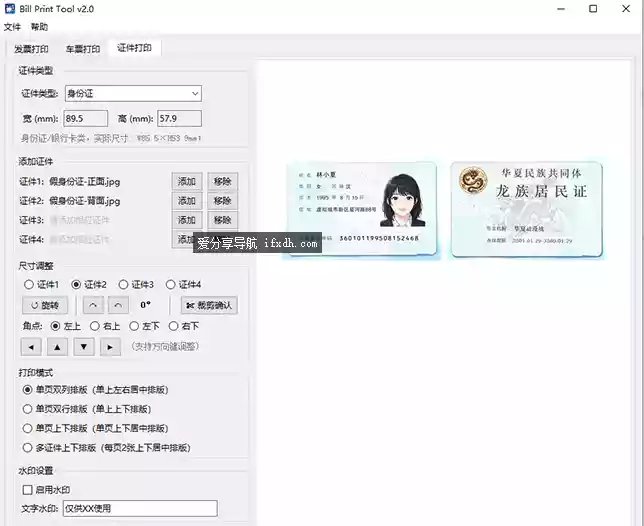This screenshot has width=644, height=526.
Task: Open the 文件 menu
Action: coord(12,27)
